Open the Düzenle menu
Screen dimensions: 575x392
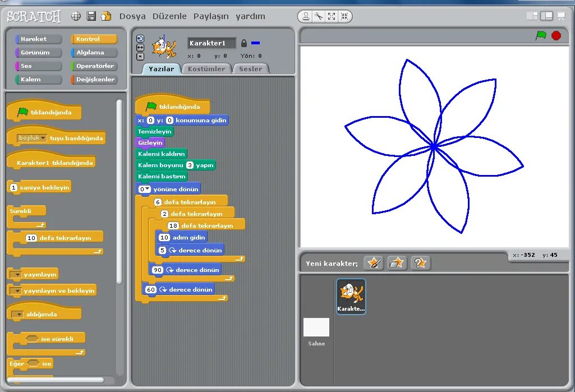point(169,16)
